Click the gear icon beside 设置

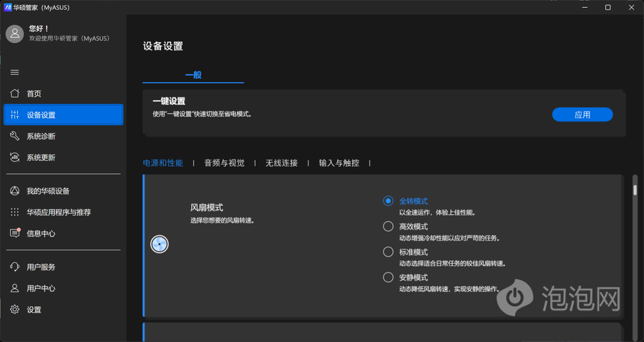[x=15, y=310]
